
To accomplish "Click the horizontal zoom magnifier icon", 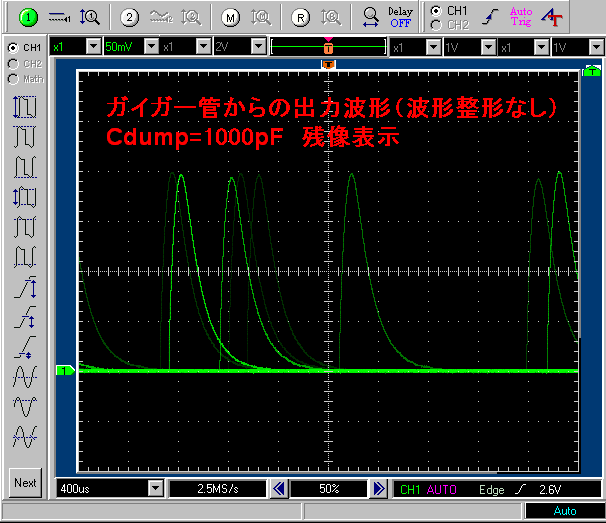I will point(371,17).
